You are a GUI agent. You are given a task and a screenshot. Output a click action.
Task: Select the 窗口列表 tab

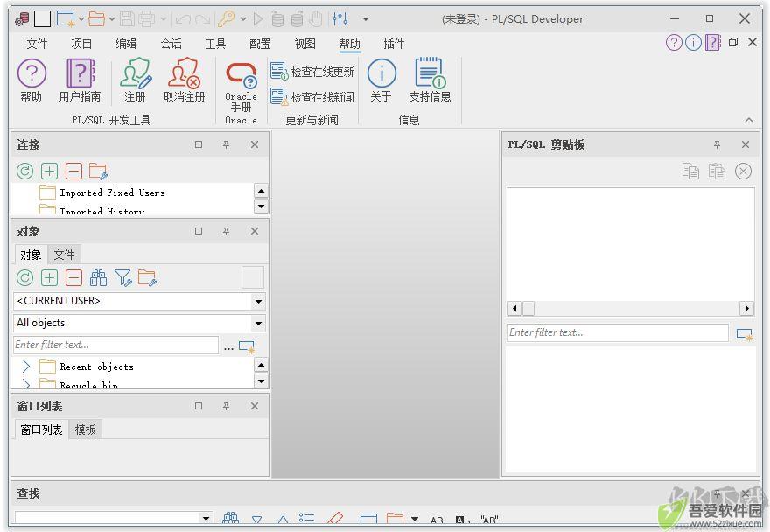click(41, 430)
